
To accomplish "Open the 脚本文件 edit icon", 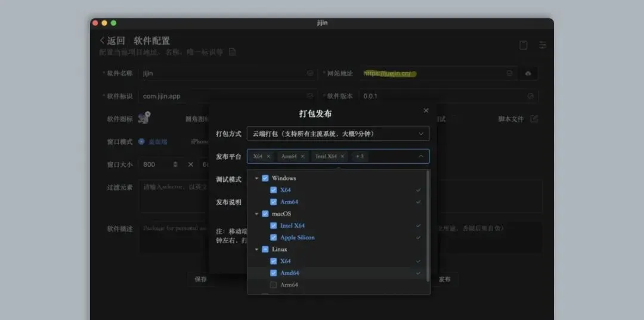I will click(534, 119).
